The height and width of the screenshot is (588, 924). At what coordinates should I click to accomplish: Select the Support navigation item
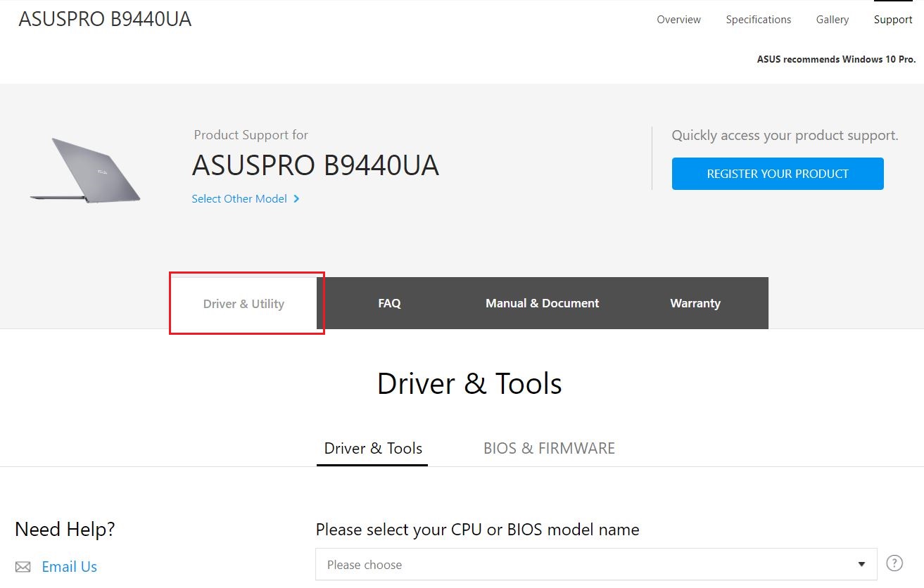[893, 20]
